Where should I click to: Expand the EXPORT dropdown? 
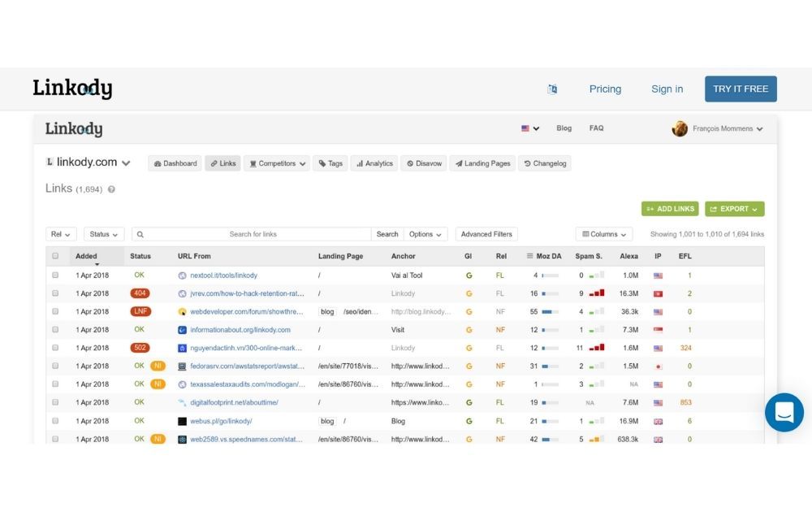click(x=734, y=209)
